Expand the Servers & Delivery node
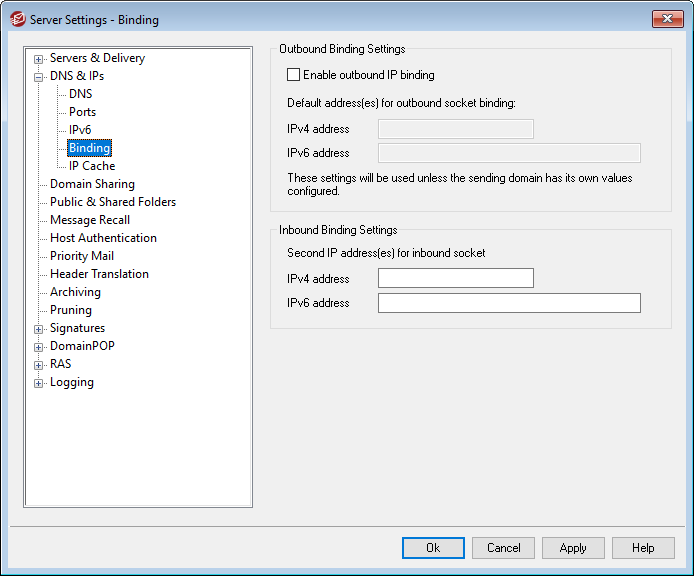The height and width of the screenshot is (576, 694). tap(39, 59)
